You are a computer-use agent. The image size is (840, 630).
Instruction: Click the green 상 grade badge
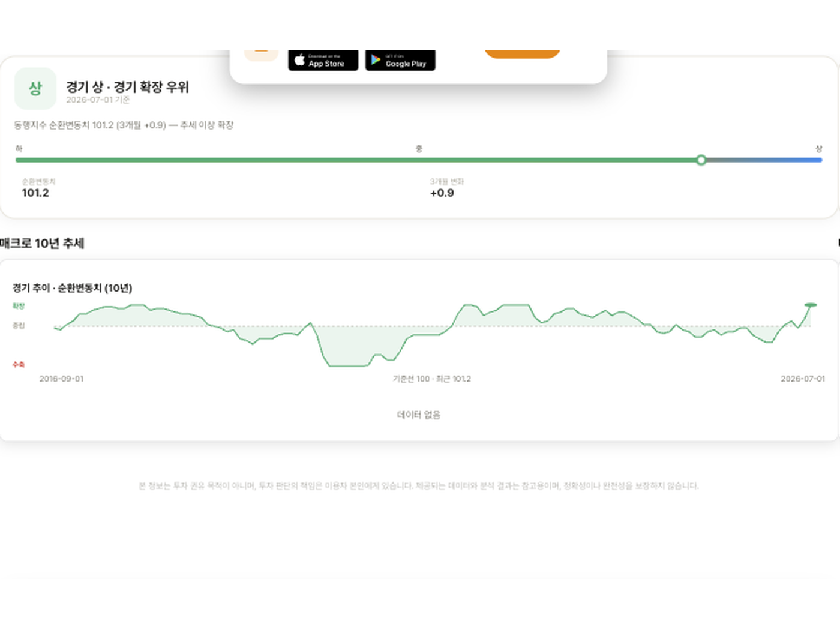35,89
